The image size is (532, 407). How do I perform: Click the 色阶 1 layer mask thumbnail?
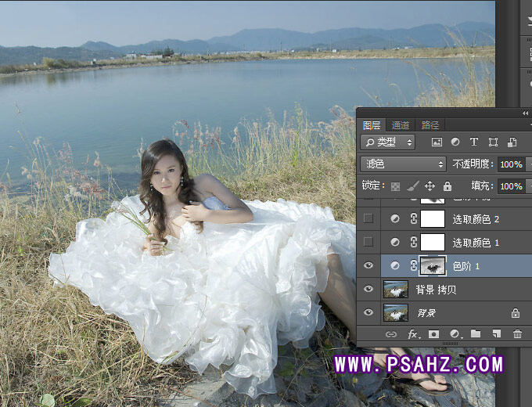433,266
